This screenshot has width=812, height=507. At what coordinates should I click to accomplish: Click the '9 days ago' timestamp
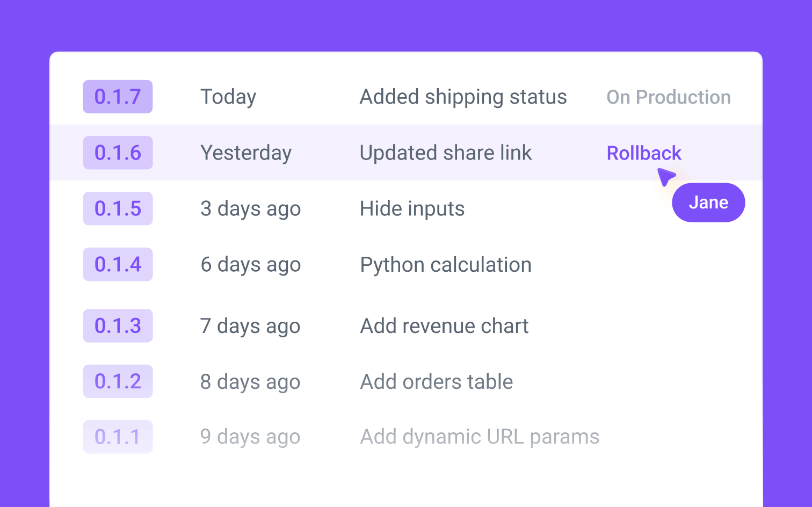click(250, 437)
